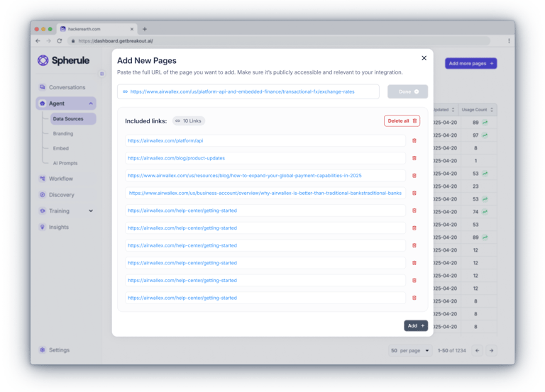545x392 pixels.
Task: Select AI Prompts submenu item
Action: (x=65, y=163)
